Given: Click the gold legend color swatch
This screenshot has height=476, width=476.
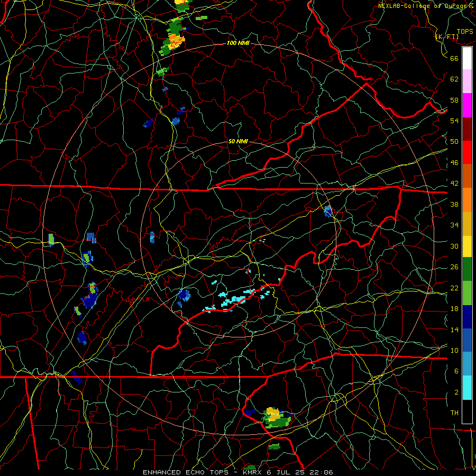Looking at the screenshot, I should [467, 224].
